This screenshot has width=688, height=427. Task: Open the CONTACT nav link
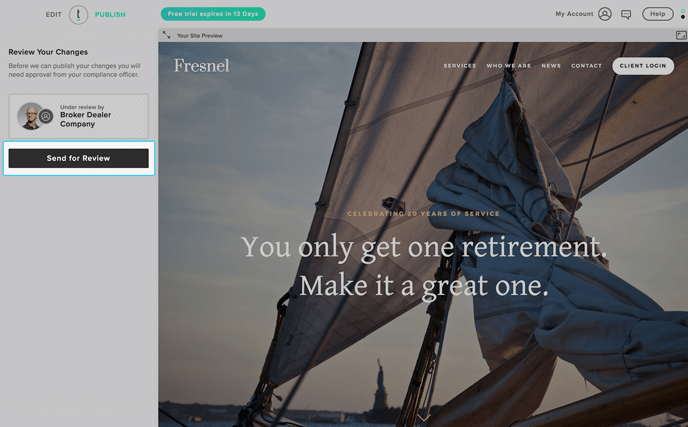click(586, 66)
